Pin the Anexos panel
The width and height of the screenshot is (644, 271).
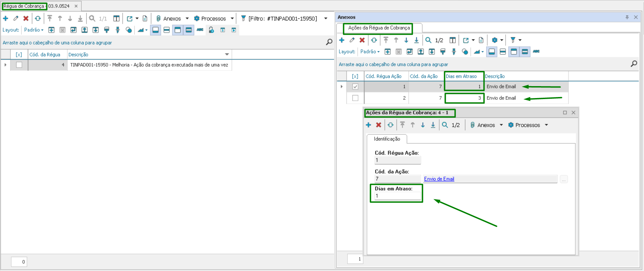point(627,17)
